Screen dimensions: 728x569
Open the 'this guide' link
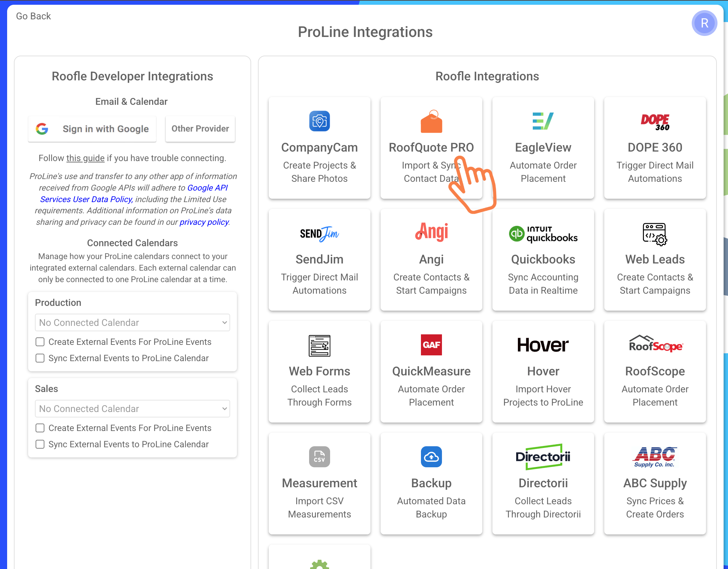click(x=85, y=158)
